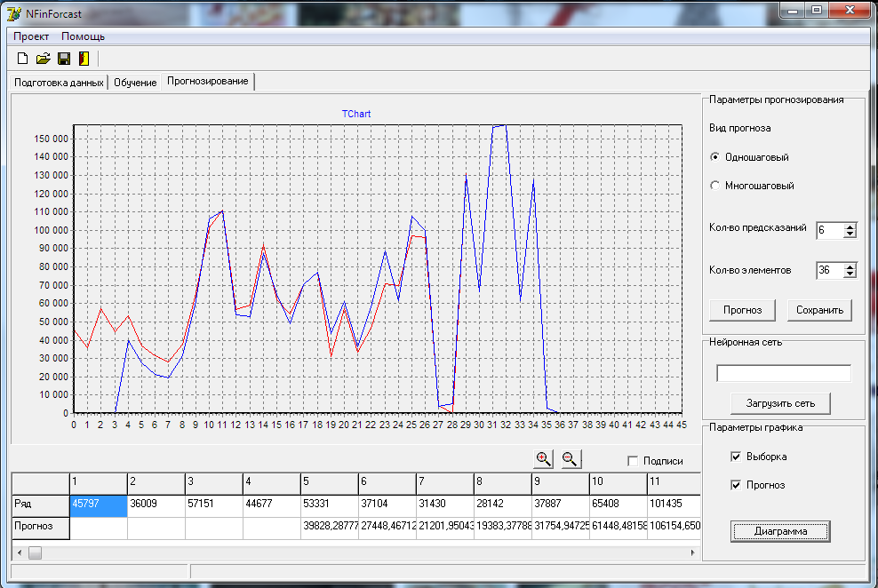Viewport: 878px width, 588px height.
Task: Click the Нейронная сеть input field
Action: pyautogui.click(x=784, y=373)
